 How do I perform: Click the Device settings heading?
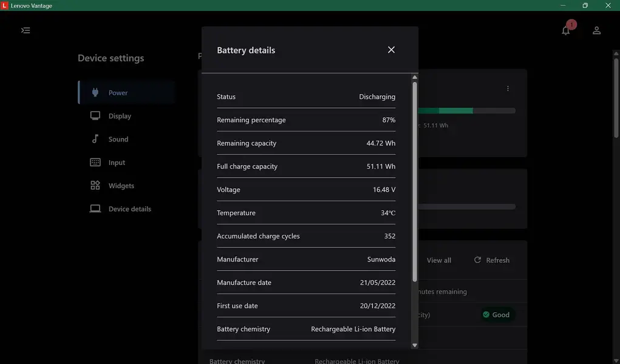pos(111,58)
